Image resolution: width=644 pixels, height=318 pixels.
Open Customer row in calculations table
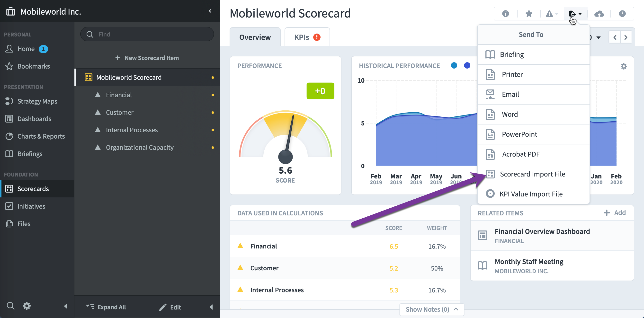(345, 268)
